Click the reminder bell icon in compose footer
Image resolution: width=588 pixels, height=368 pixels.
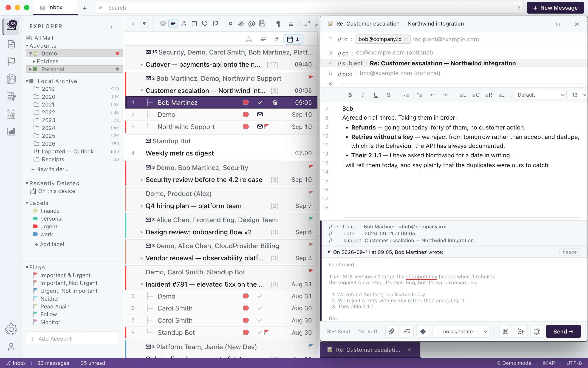point(537,331)
